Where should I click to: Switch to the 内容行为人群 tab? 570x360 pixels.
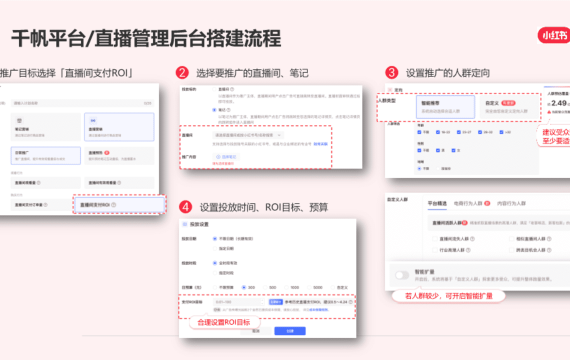pos(511,203)
